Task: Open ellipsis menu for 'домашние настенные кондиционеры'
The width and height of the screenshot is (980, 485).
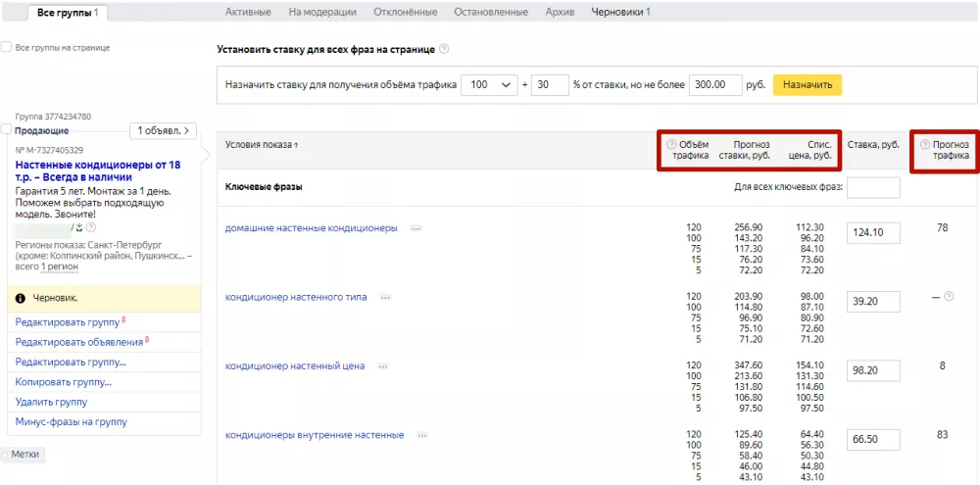Action: click(416, 228)
